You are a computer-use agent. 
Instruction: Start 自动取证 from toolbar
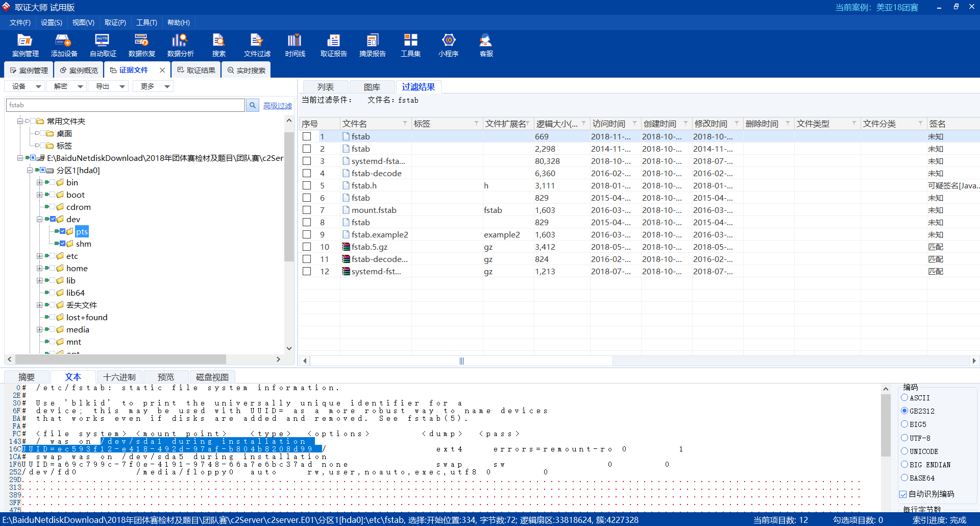tap(103, 45)
